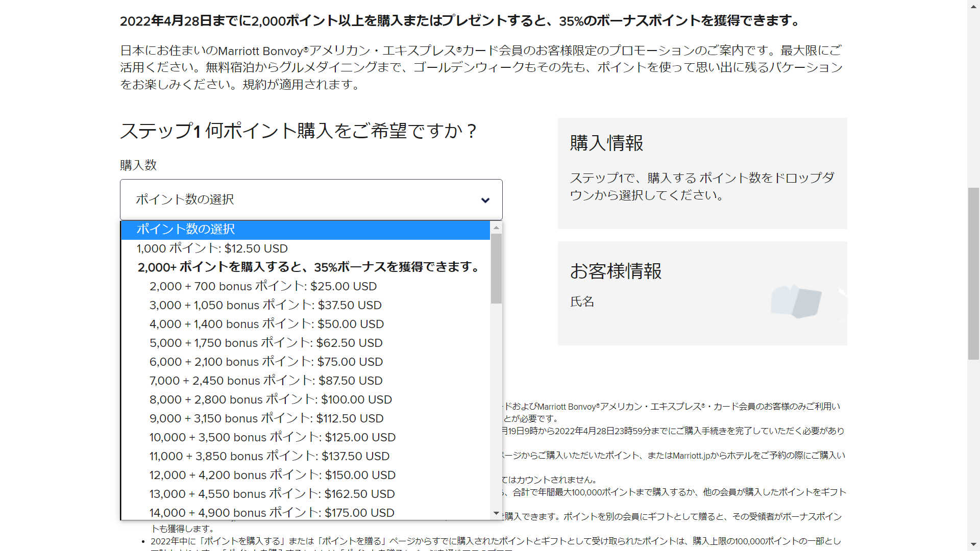The height and width of the screenshot is (551, 980).
Task: Click the dropdown chevron arrow icon
Action: tap(485, 200)
